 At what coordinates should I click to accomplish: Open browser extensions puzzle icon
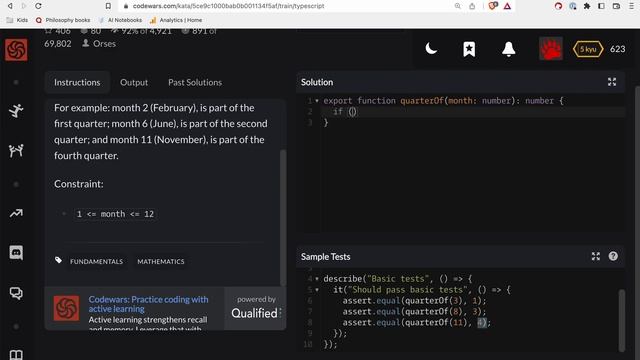pos(587,6)
